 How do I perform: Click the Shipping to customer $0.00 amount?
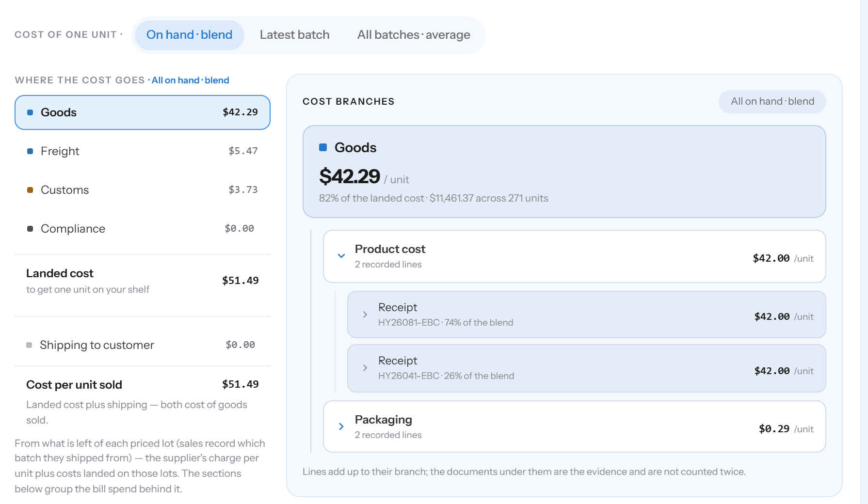[240, 345]
